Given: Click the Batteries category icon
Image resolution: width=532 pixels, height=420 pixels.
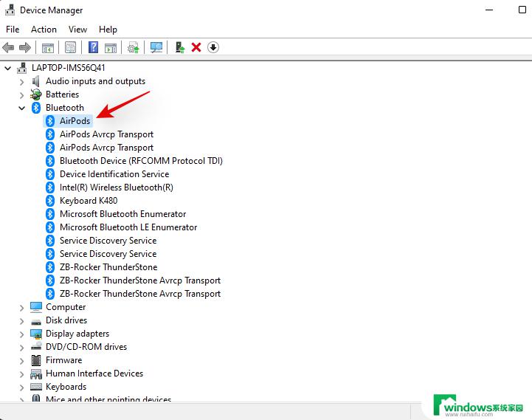Looking at the screenshot, I should [x=35, y=94].
